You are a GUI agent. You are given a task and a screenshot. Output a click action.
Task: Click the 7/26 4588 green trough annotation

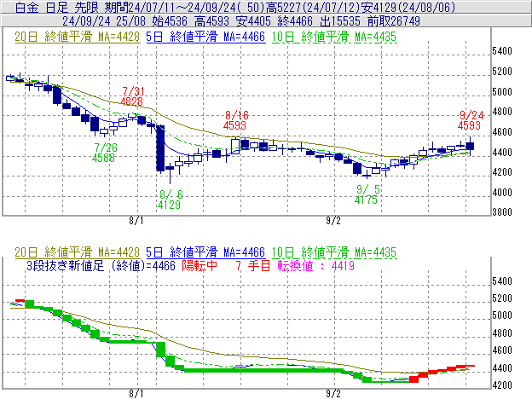(x=104, y=153)
